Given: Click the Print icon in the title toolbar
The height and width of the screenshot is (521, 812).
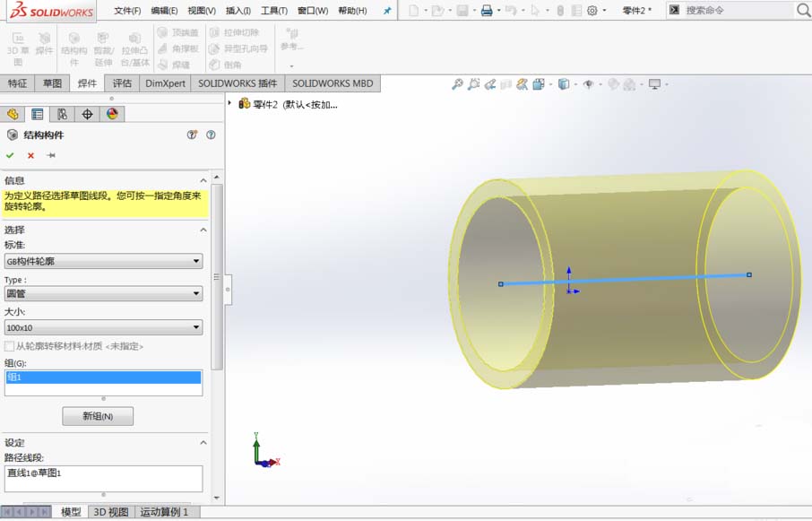Looking at the screenshot, I should click(x=487, y=10).
